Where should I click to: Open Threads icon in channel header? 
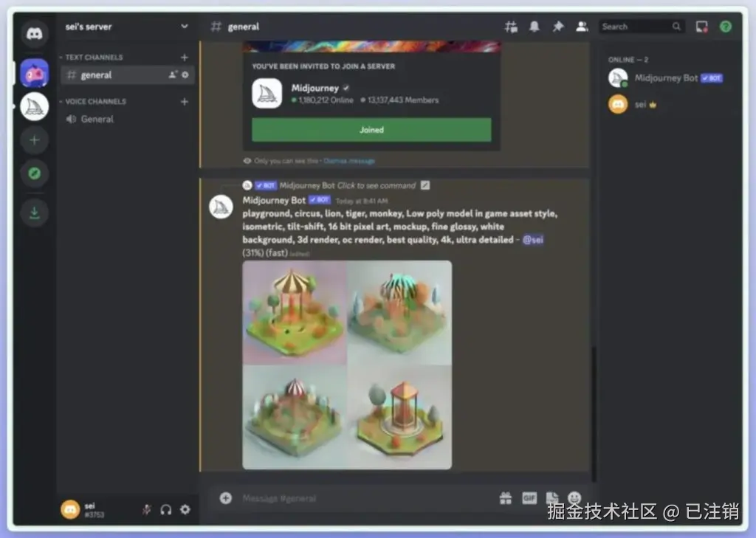click(x=511, y=27)
